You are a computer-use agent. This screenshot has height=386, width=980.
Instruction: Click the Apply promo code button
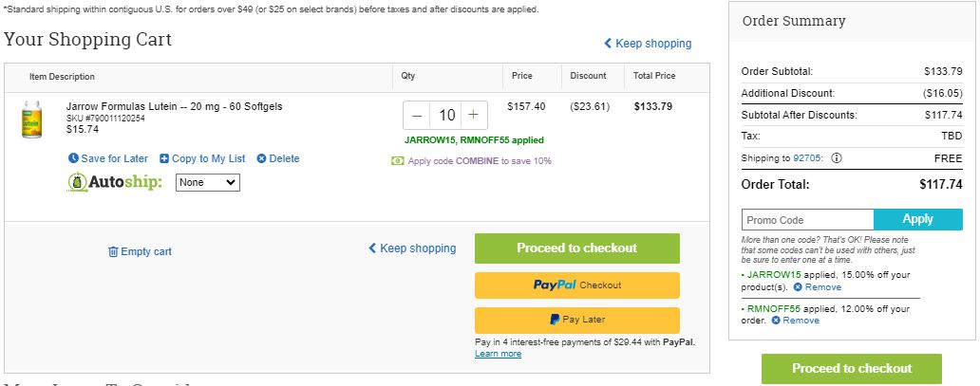[918, 219]
